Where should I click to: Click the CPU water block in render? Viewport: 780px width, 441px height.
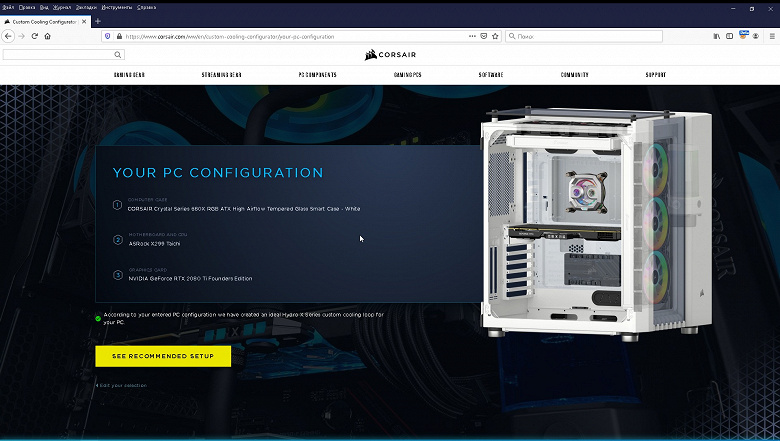[587, 191]
